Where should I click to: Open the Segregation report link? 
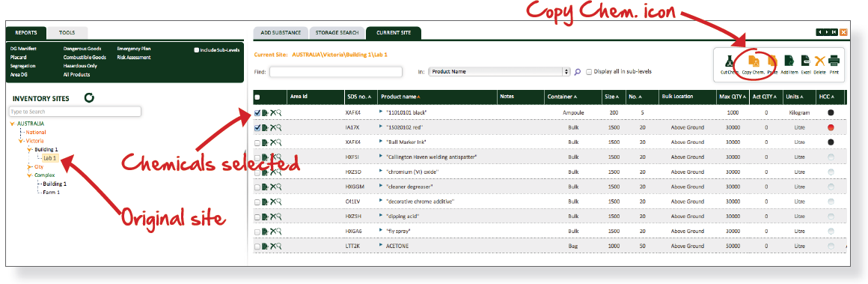[22, 65]
